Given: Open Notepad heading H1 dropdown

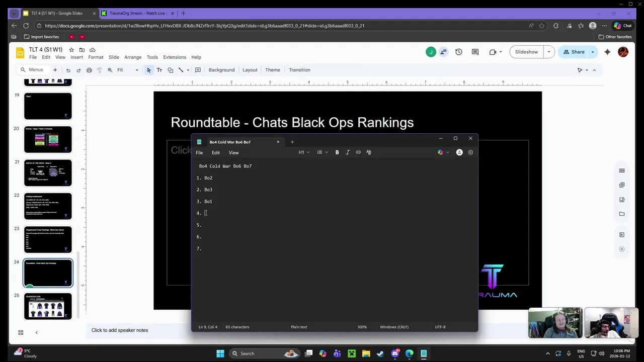Looking at the screenshot, I should point(304,152).
